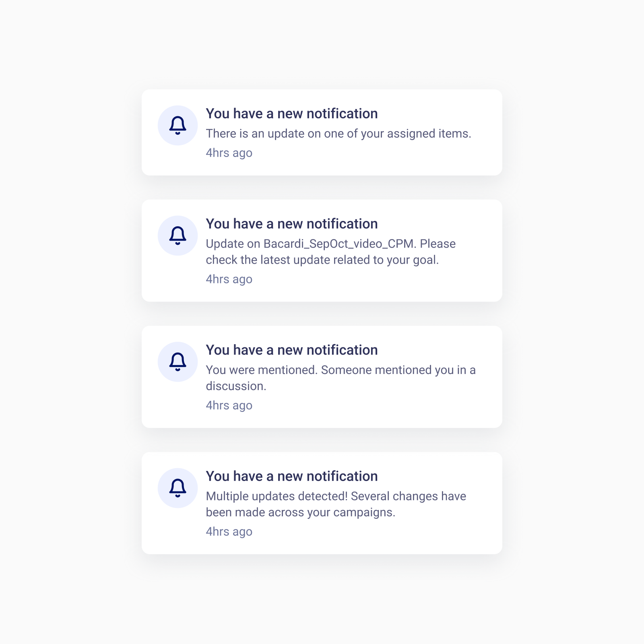Viewport: 644px width, 644px height.
Task: Click the bell icon on the mention notification
Action: click(178, 362)
